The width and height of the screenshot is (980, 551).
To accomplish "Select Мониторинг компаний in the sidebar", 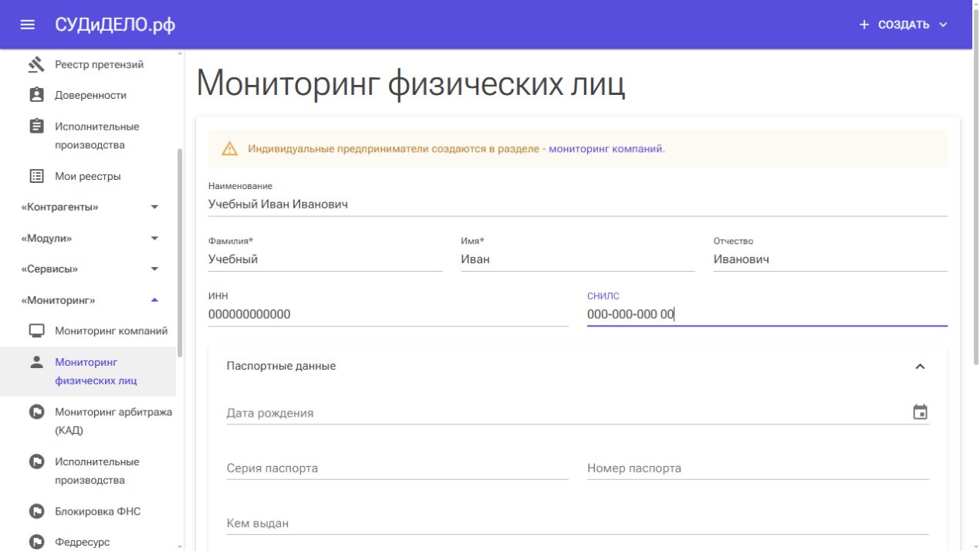I will (111, 331).
